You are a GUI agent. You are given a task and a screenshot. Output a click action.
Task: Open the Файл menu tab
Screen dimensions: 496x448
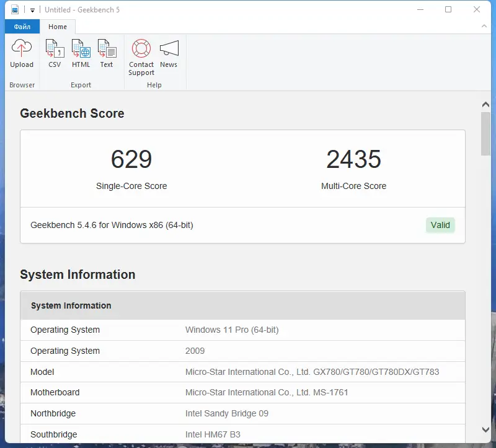pos(22,27)
